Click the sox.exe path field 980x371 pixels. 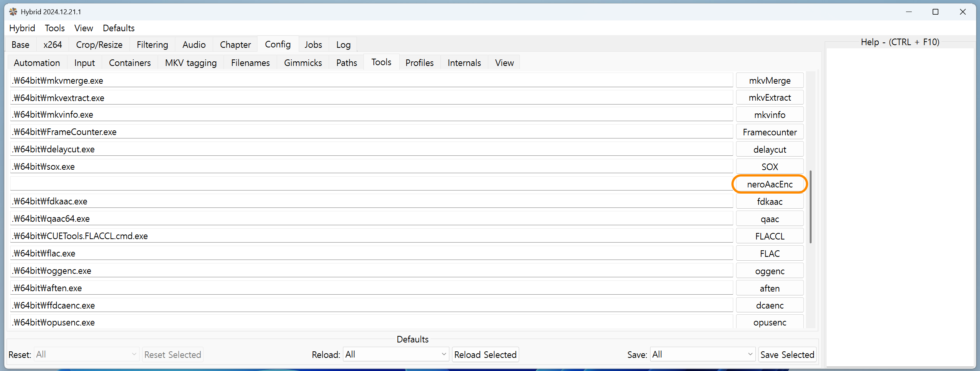371,167
